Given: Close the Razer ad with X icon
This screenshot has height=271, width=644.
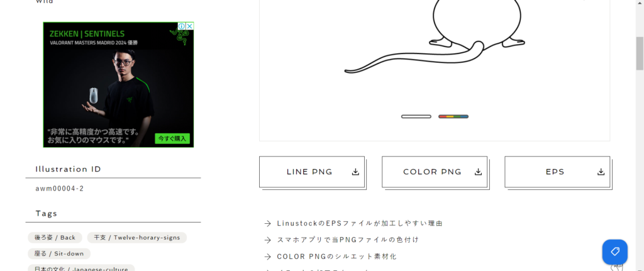Looking at the screenshot, I should coord(190,26).
